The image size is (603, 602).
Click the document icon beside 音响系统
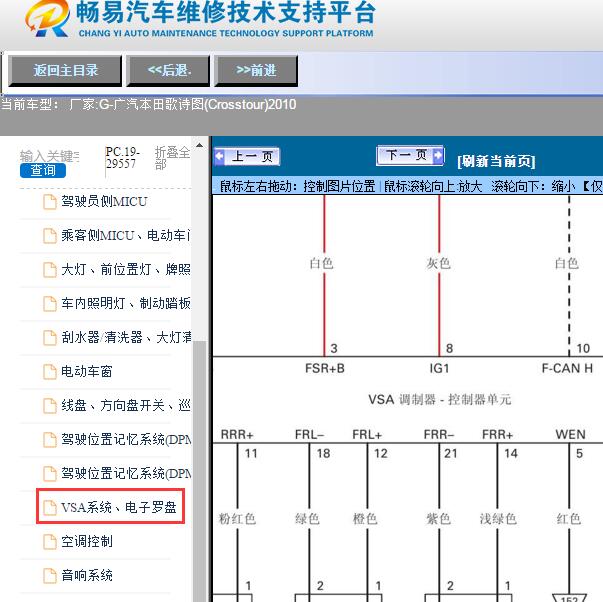tap(50, 575)
